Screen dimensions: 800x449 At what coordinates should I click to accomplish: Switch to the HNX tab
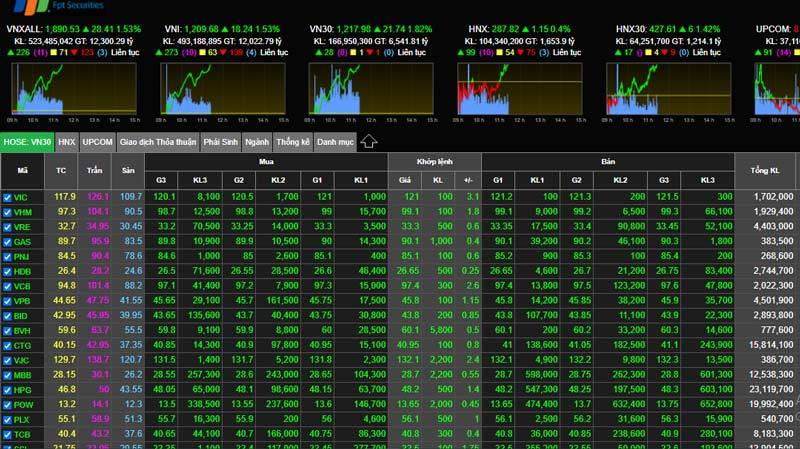click(x=67, y=142)
